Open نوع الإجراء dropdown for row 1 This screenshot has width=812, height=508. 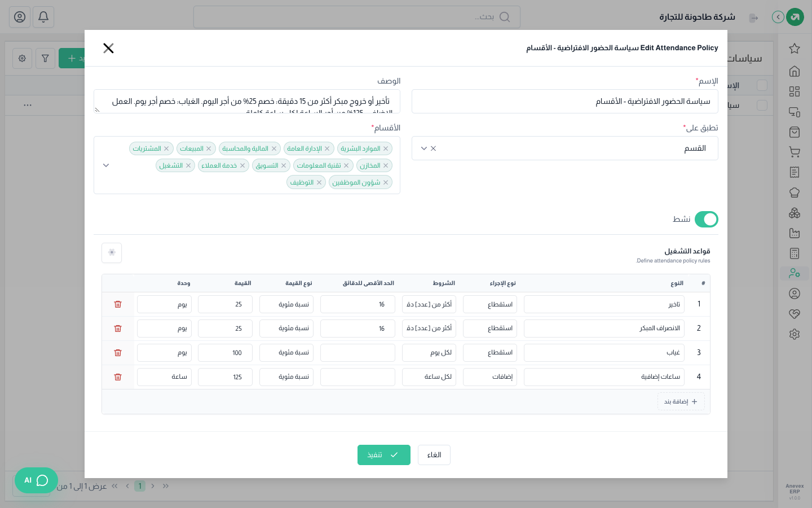point(490,304)
